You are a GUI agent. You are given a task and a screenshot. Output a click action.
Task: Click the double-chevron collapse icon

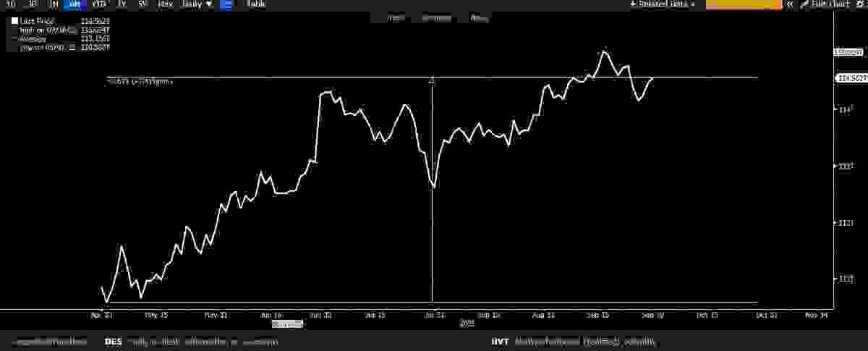[790, 4]
